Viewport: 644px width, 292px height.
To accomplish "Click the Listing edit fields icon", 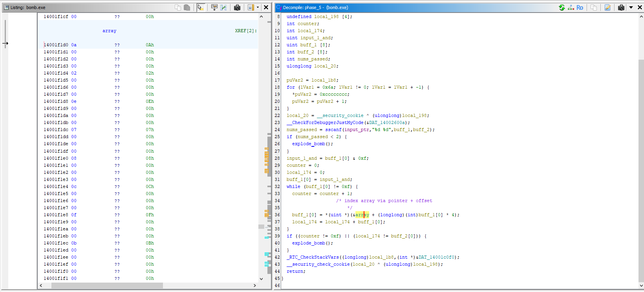I will coord(214,7).
